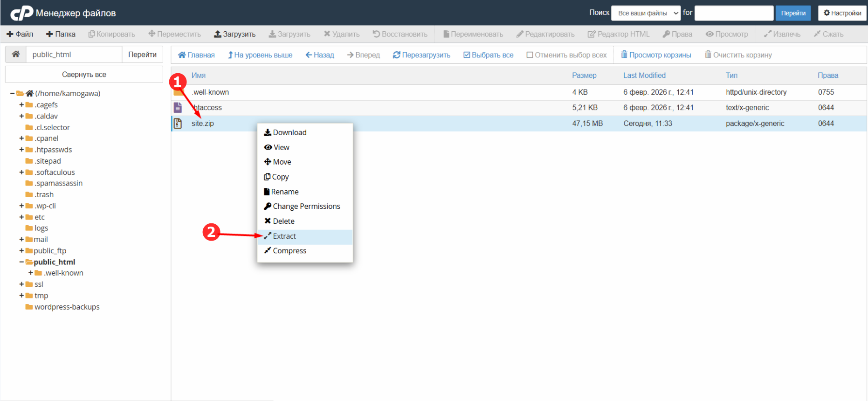Open Настройки settings button
Viewport: 868px width, 401px height.
tap(842, 13)
